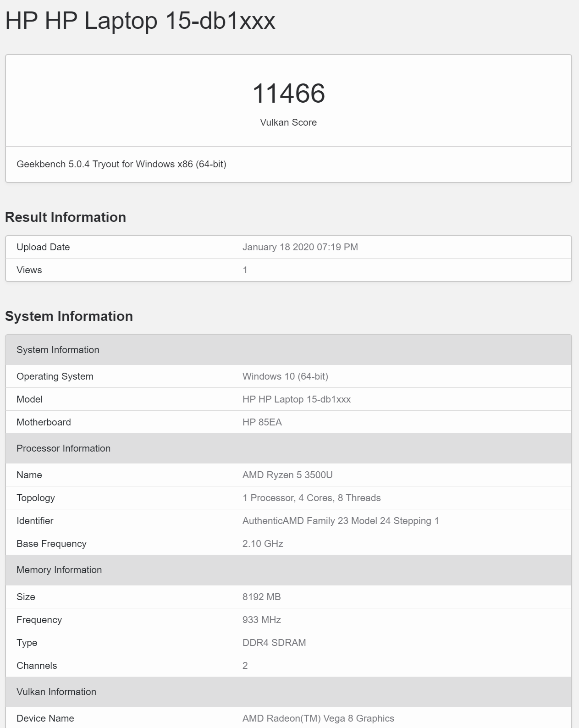Click the System Information section heading
This screenshot has width=579, height=728.
69,316
